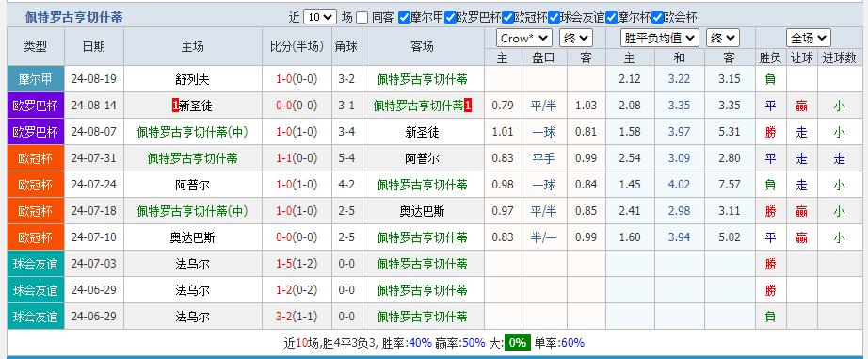This screenshot has height=359, width=868.
Task: Click the 盘口 column header
Action: pyautogui.click(x=543, y=57)
